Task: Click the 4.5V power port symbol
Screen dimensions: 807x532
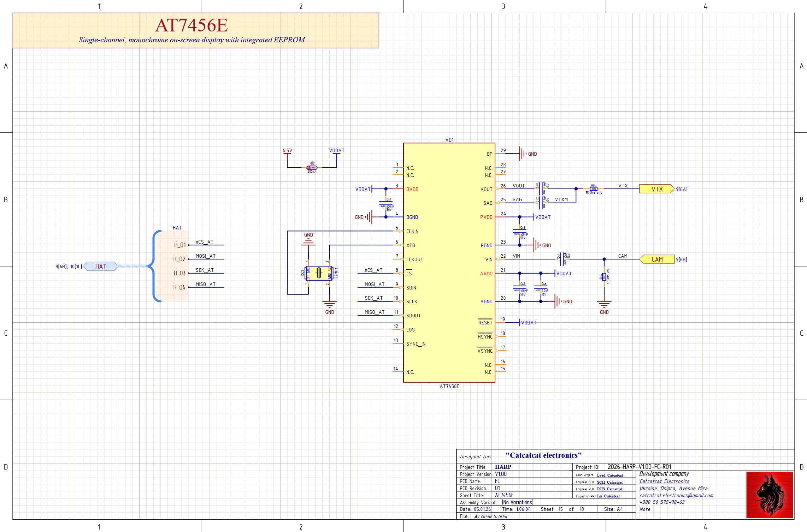Action: pyautogui.click(x=287, y=152)
